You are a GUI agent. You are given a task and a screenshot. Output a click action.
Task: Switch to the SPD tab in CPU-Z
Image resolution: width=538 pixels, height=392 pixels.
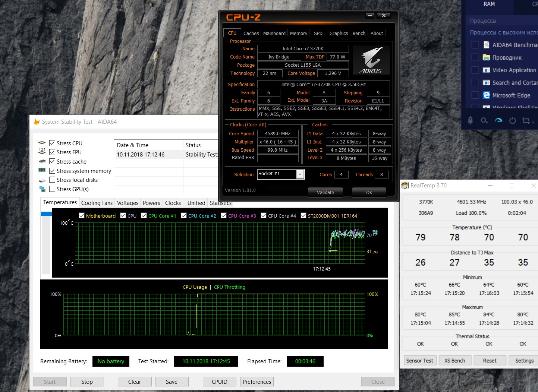click(x=318, y=33)
